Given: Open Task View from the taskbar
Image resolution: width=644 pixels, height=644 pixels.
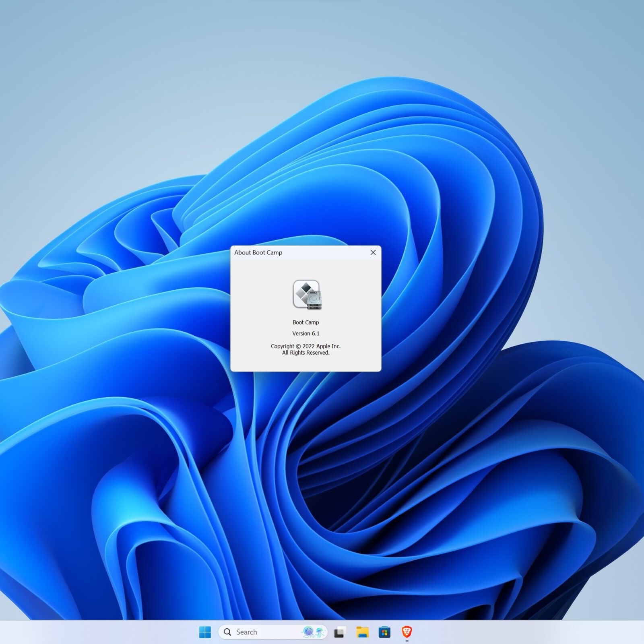Looking at the screenshot, I should [340, 632].
